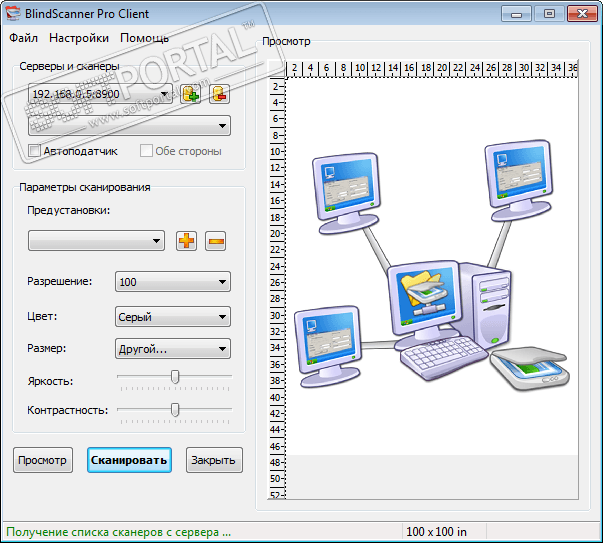Click the status text Получение списка сканеров с сервера

[x=118, y=532]
